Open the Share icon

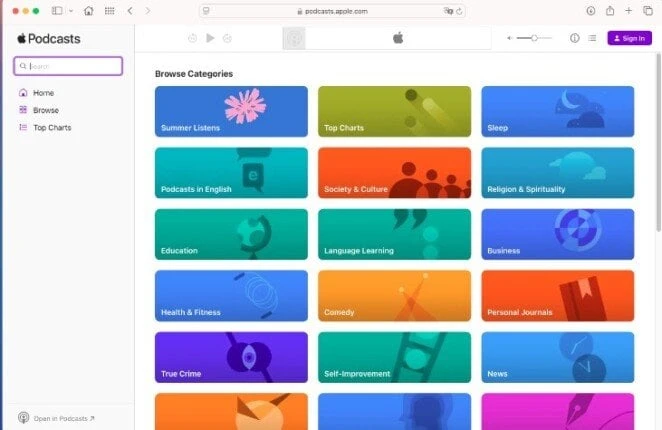610,11
